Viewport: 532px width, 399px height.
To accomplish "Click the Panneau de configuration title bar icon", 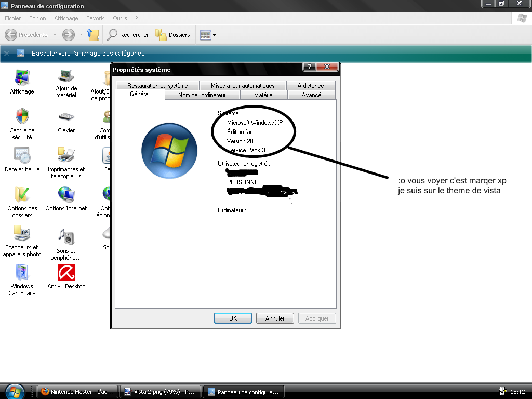I will coord(5,6).
